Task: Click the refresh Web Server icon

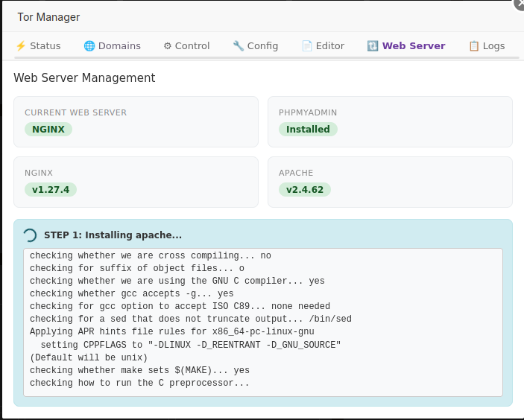Action: click(373, 45)
